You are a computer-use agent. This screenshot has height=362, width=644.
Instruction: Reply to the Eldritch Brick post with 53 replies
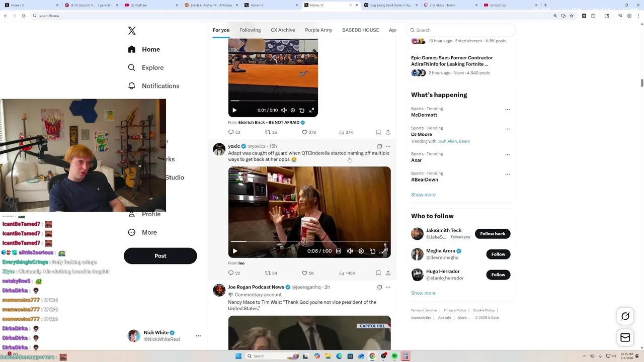click(234, 132)
